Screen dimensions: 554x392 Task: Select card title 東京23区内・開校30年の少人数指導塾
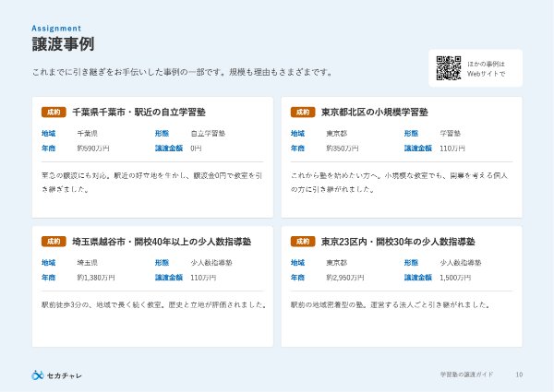coord(398,242)
